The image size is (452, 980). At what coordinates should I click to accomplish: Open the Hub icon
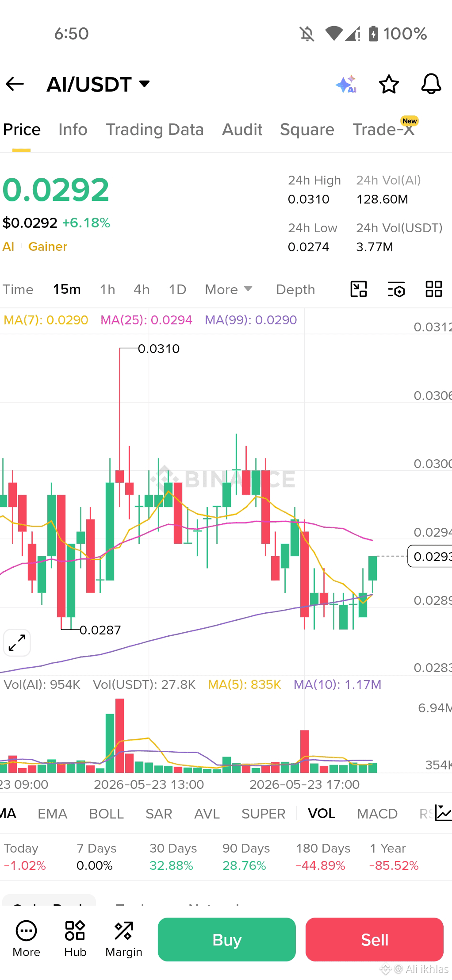tap(75, 939)
